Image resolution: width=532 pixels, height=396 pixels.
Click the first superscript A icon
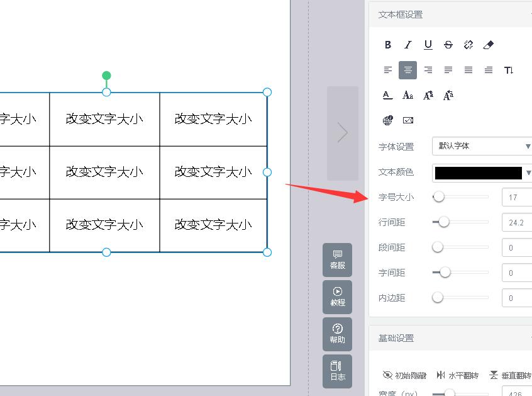click(x=428, y=96)
